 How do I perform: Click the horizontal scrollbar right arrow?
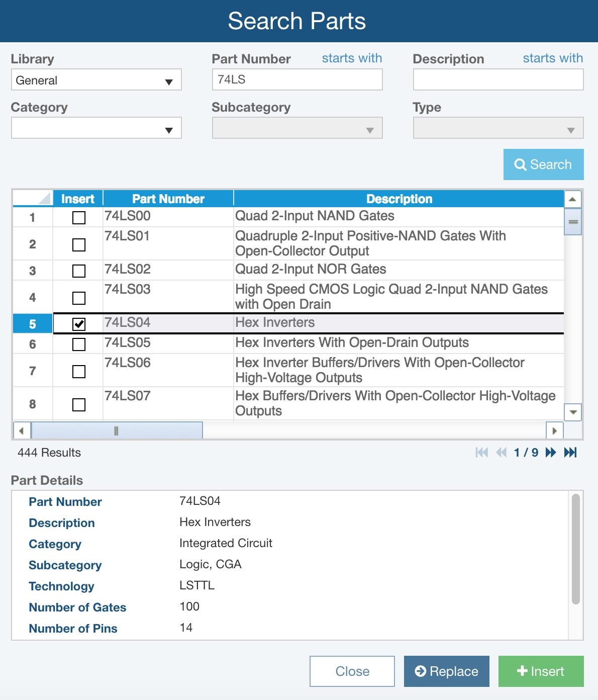[x=555, y=430]
